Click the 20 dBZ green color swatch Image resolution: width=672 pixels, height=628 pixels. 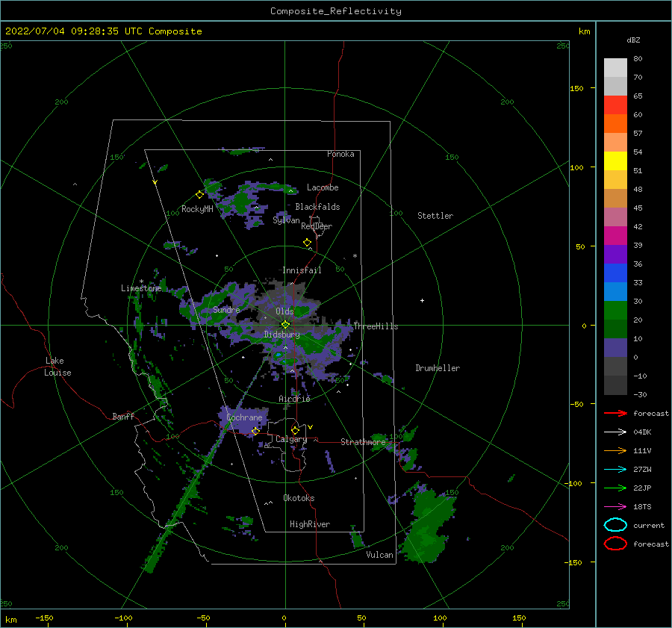[x=615, y=311]
